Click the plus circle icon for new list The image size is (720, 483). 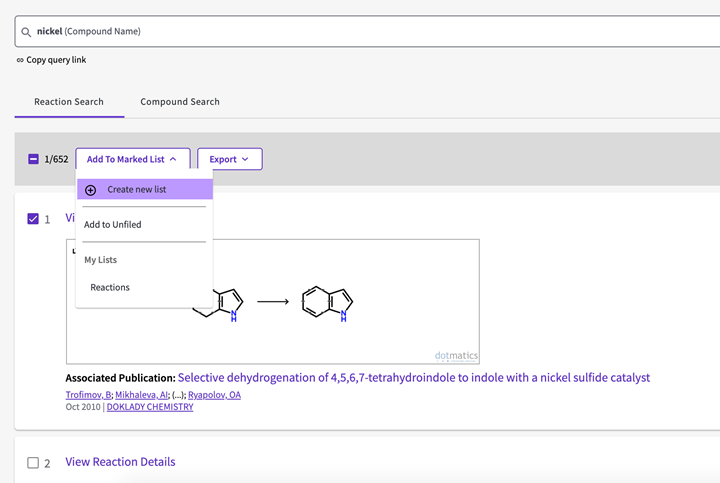tap(90, 190)
